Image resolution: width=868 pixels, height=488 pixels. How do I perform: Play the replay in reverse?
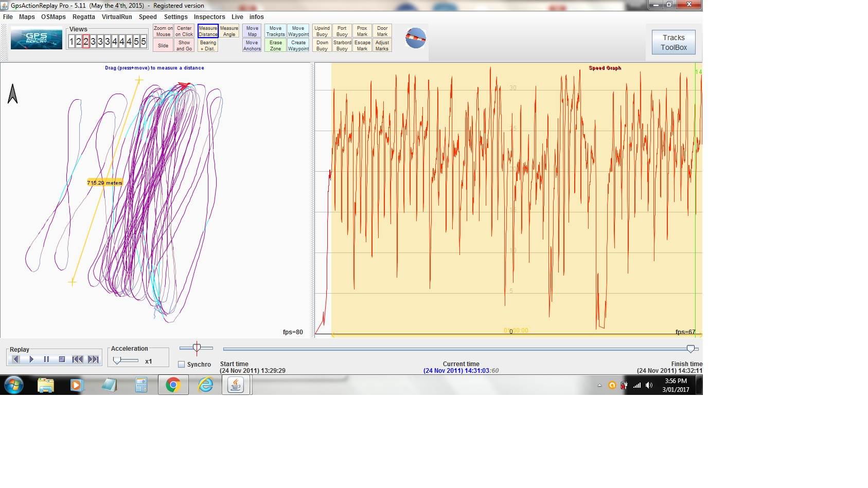(x=15, y=359)
